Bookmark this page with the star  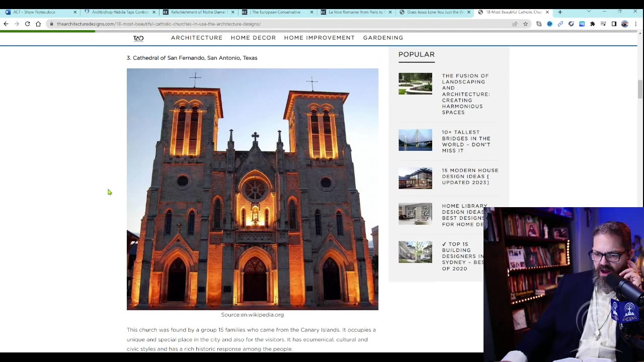(525, 24)
